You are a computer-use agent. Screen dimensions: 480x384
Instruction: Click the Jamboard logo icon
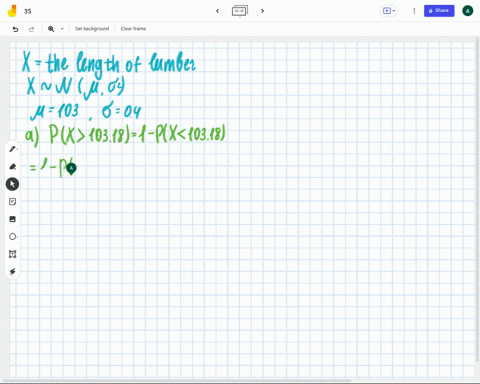click(x=12, y=11)
